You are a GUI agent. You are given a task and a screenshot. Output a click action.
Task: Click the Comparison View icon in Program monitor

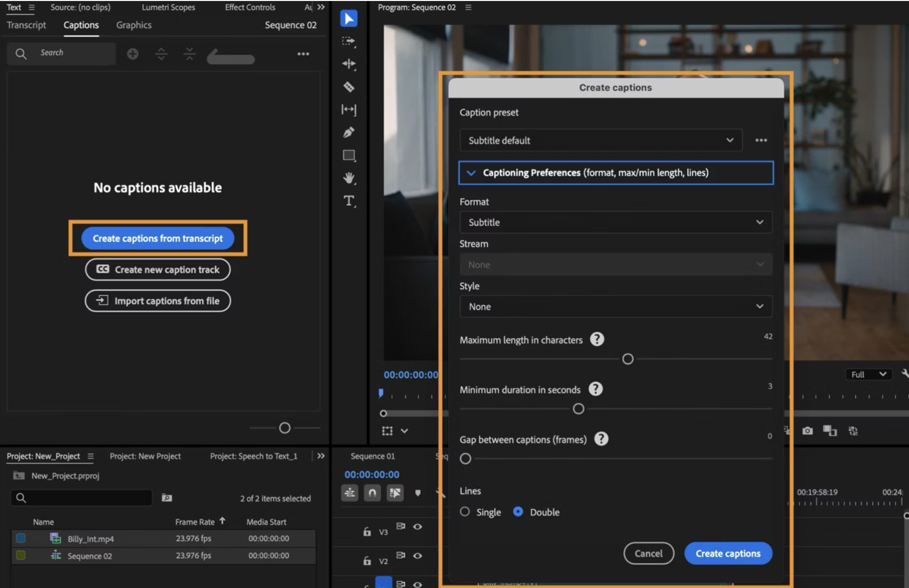click(x=830, y=431)
